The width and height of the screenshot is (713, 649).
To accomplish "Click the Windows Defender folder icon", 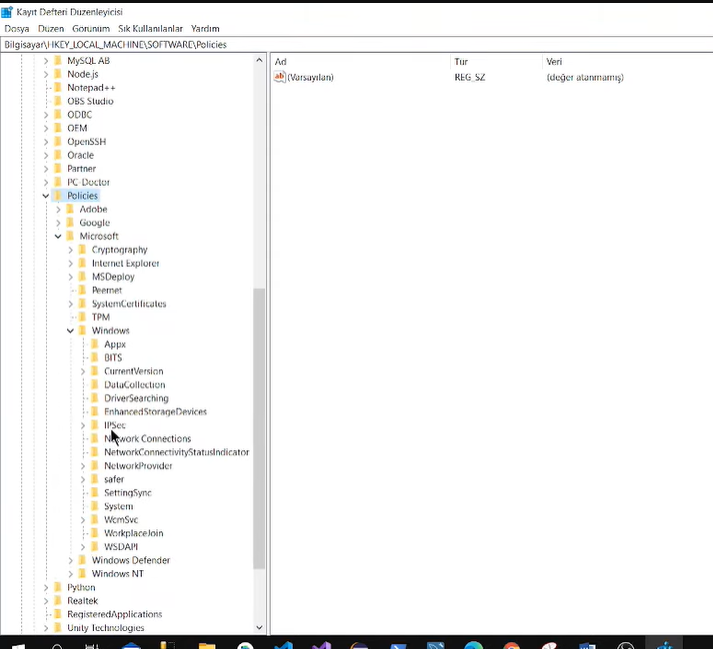I will (83, 561).
